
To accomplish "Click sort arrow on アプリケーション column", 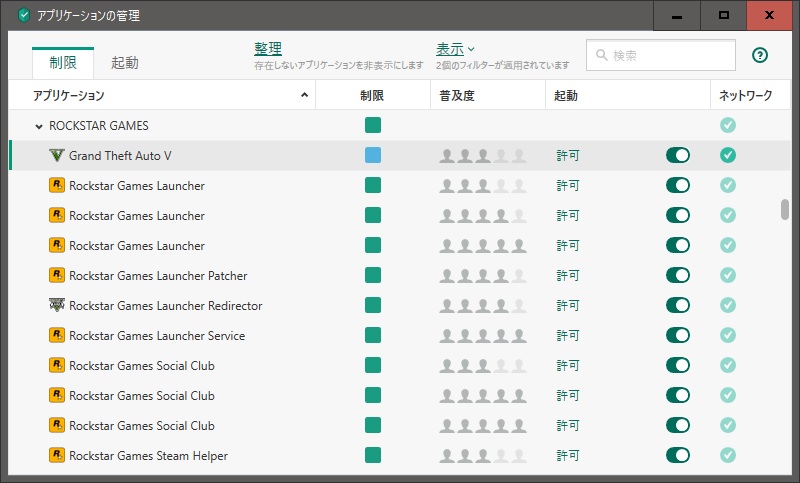I will pyautogui.click(x=305, y=95).
